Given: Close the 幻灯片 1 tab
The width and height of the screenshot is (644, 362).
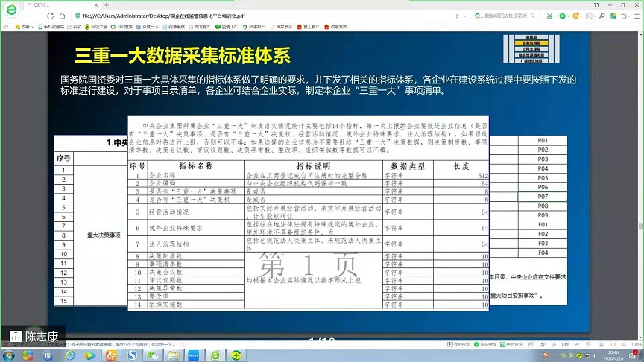Looking at the screenshot, I should coord(96,5).
